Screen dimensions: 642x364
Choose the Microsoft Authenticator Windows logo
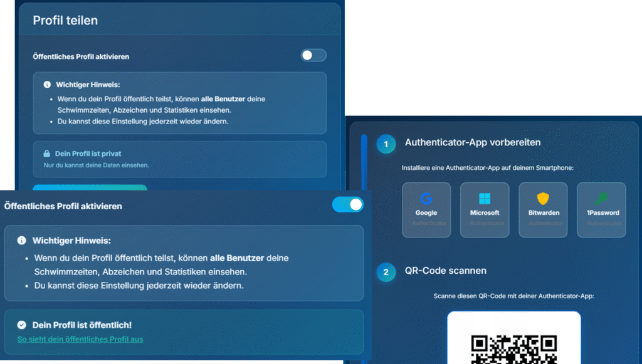pos(485,199)
